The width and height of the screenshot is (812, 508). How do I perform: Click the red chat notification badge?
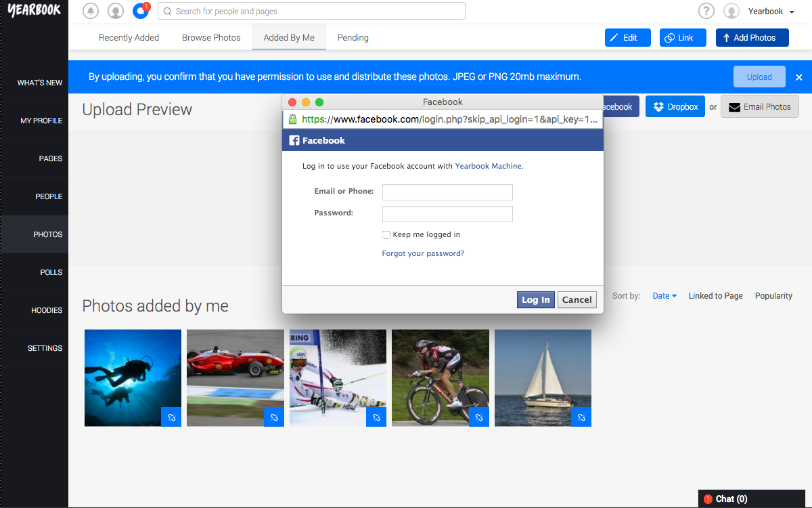pos(708,499)
